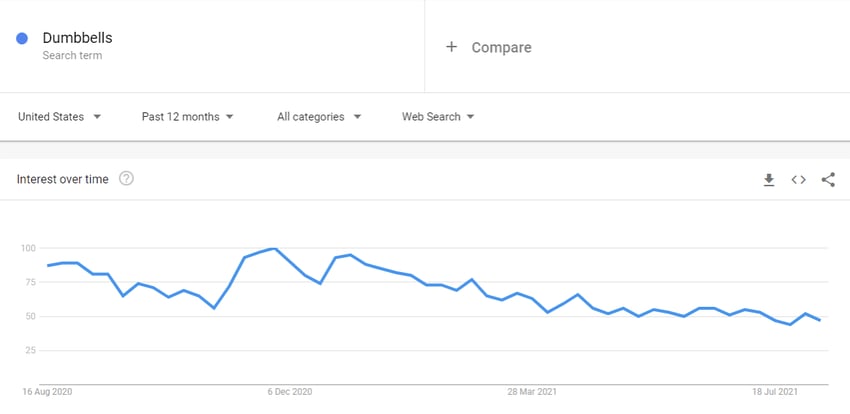The image size is (850, 414).
Task: Open the United States region dropdown
Action: [59, 117]
